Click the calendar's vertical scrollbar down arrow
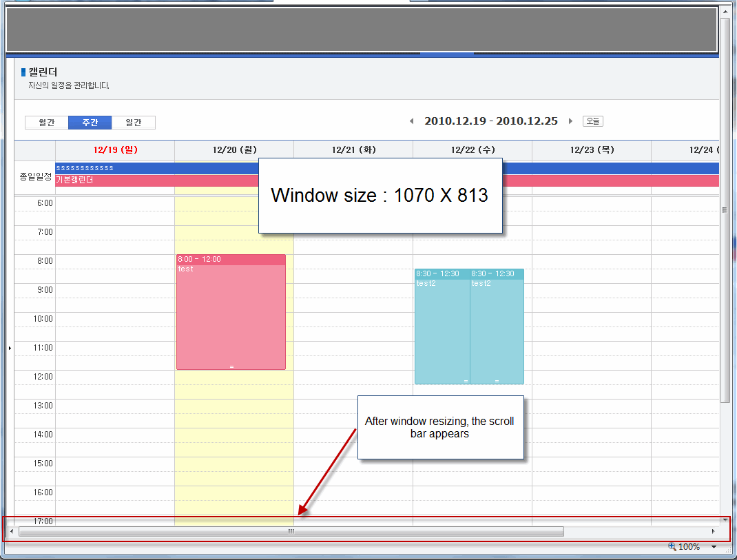The height and width of the screenshot is (560, 737). click(725, 520)
